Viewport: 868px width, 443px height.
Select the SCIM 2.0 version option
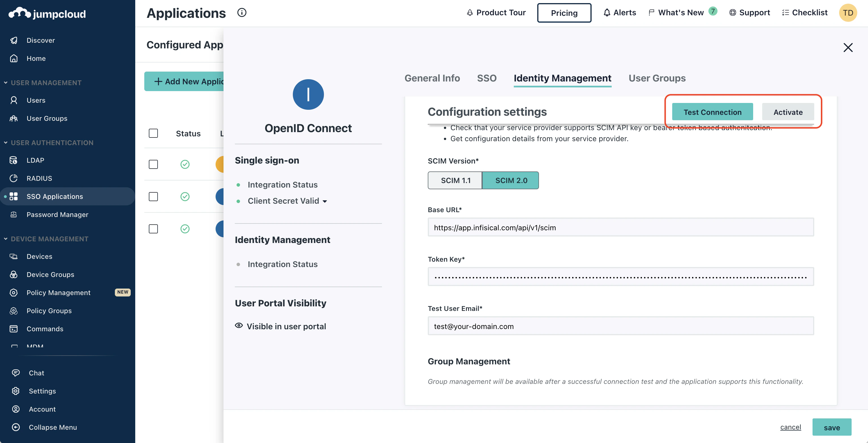pyautogui.click(x=511, y=180)
